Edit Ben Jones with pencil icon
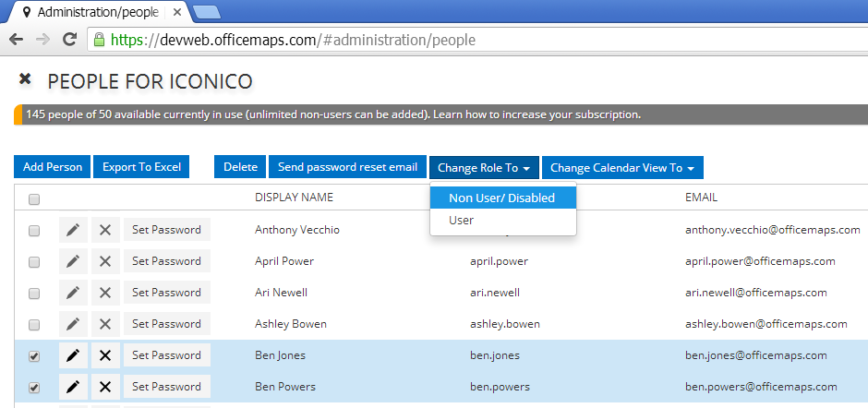The height and width of the screenshot is (408, 868). point(73,355)
